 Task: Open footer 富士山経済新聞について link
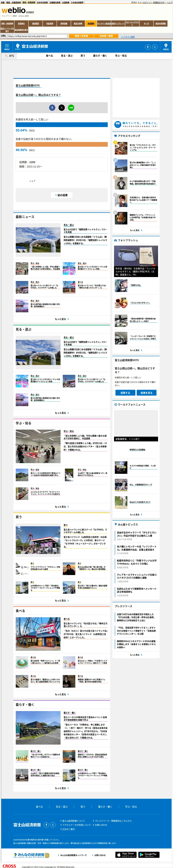pos(73,821)
